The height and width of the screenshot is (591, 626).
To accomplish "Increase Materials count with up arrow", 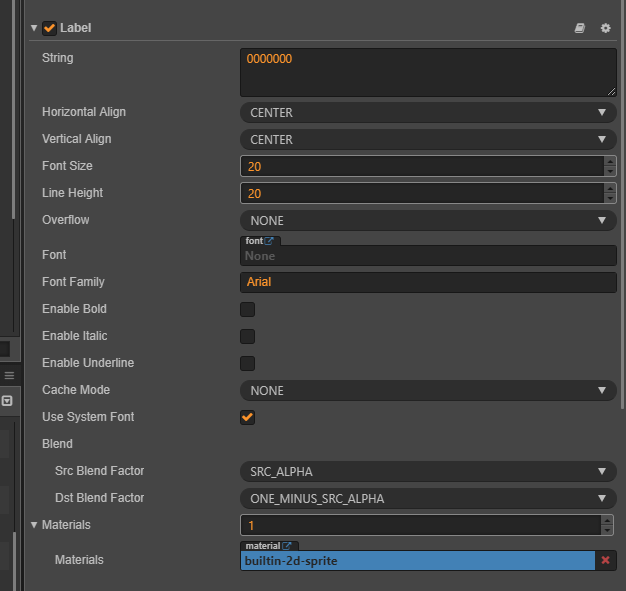I will 606,520.
